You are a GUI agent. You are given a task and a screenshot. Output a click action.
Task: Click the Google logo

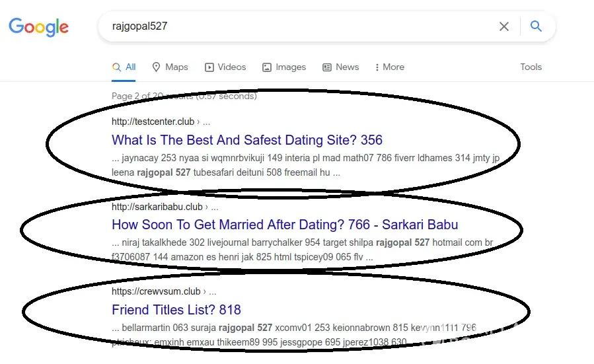[x=38, y=27]
